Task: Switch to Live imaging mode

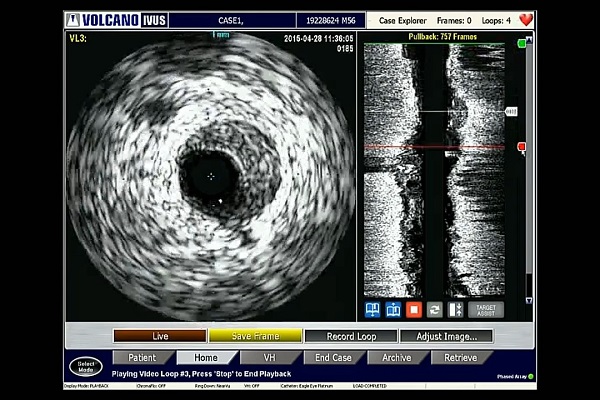Action: 160,336
